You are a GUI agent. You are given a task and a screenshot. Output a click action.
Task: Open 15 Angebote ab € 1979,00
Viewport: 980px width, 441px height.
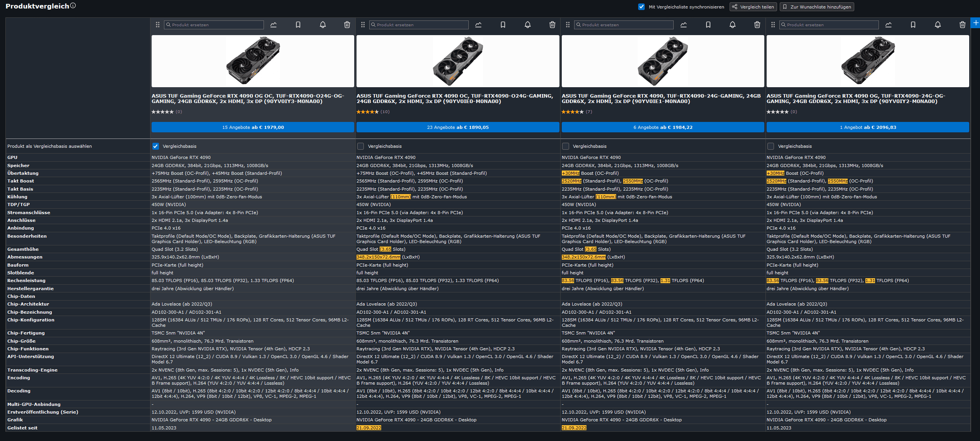pos(253,127)
